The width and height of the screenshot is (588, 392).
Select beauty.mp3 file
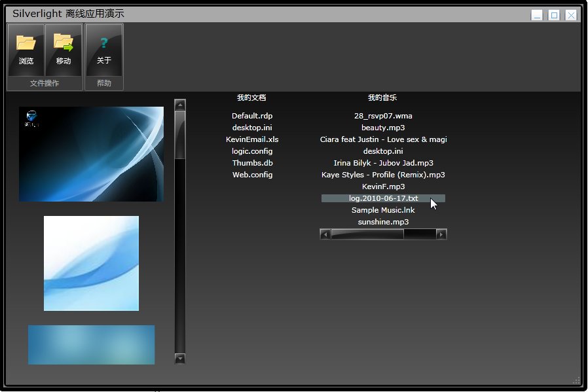coord(383,128)
